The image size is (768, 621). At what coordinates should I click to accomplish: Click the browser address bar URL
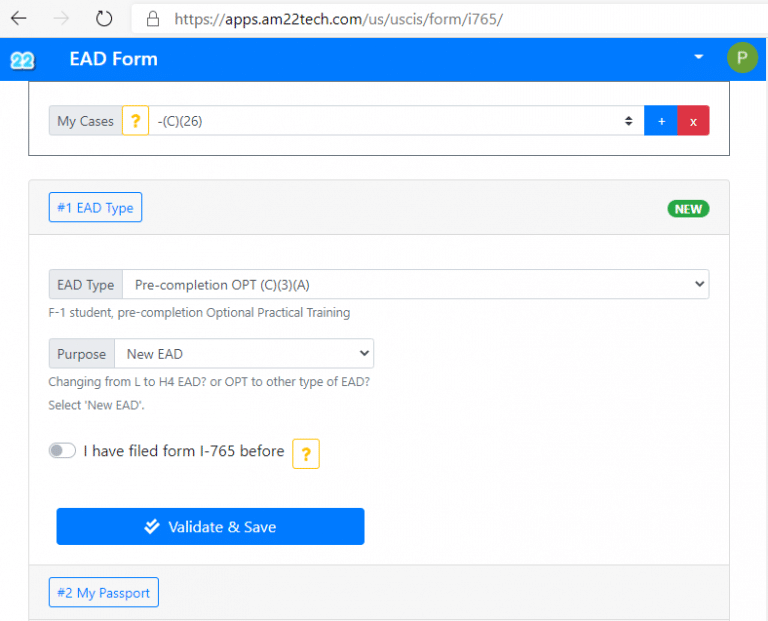[x=338, y=19]
